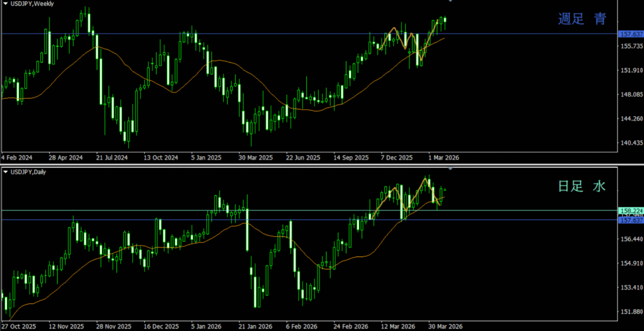Image resolution: width=644 pixels, height=331 pixels.
Task: Select the aqua 158.224 price tag on daily chart
Action: click(630, 211)
